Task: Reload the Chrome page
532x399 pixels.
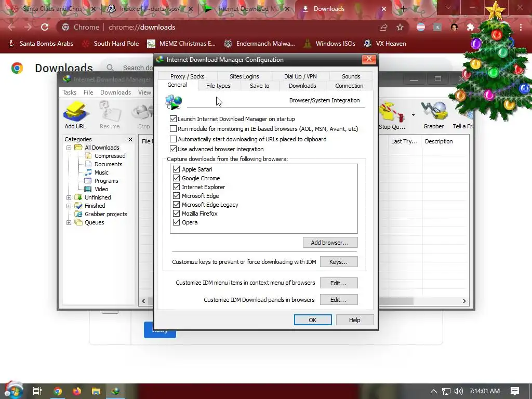Action: (45, 27)
